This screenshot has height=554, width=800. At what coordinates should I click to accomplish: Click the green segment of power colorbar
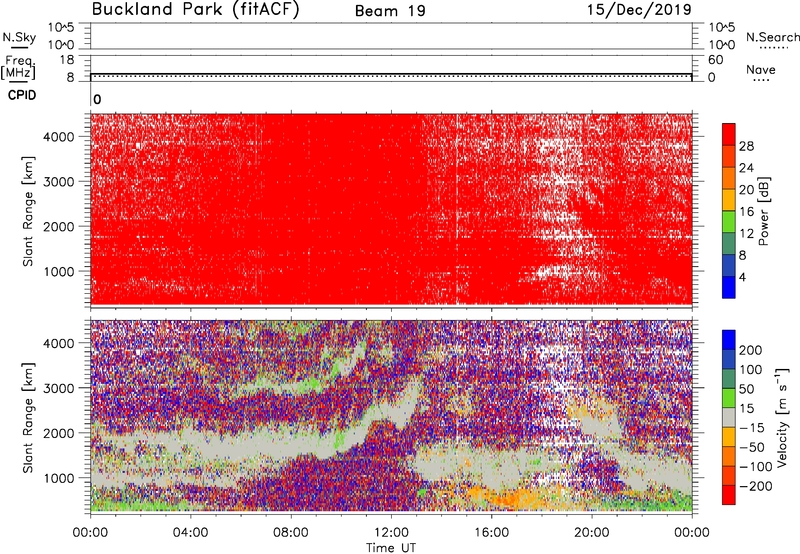pyautogui.click(x=729, y=222)
